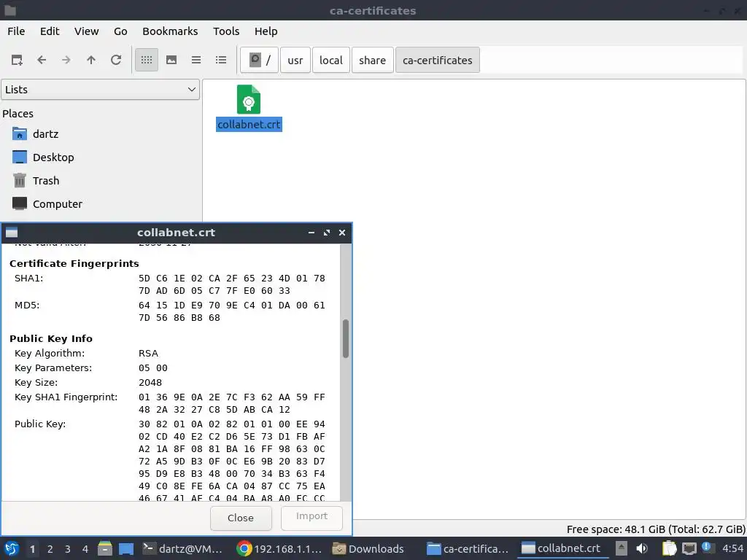
Task: Click 'ca-certificates' path segment
Action: click(x=438, y=60)
